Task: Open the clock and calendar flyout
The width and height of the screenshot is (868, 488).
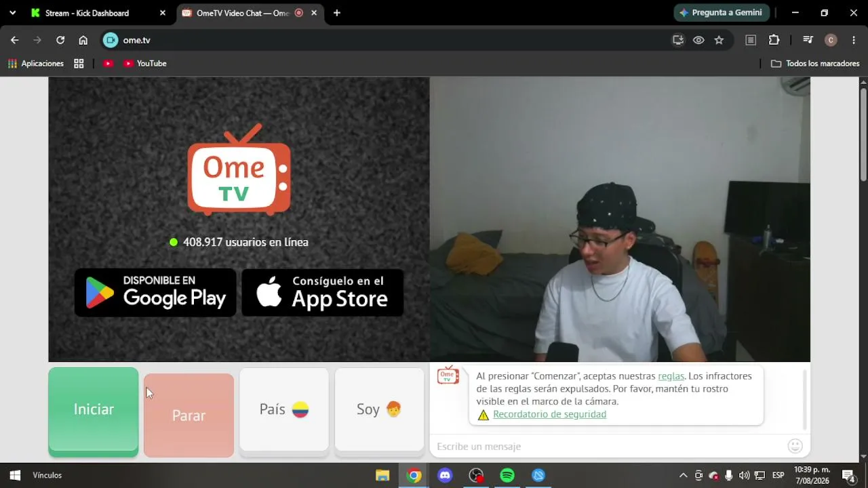Action: click(812, 475)
